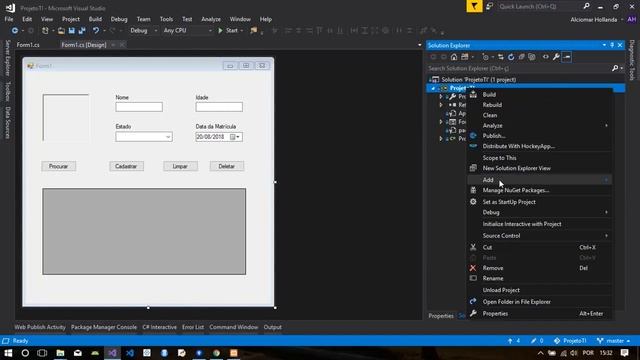640x360 pixels.
Task: Click the Quick Launch search icon
Action: coord(586,6)
